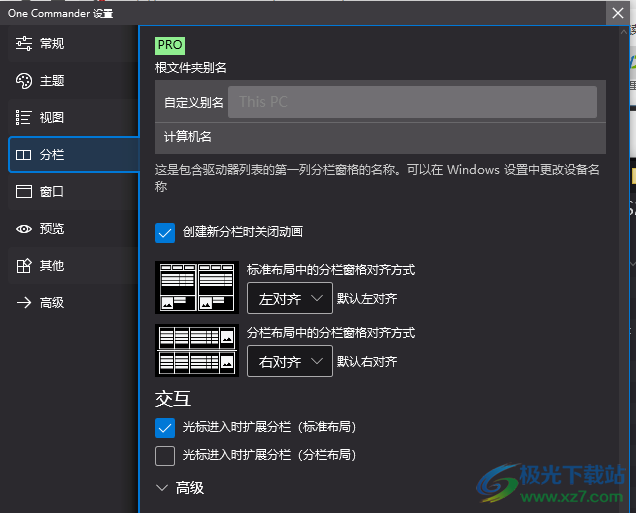
Task: Click the 视图 list icon
Action: point(24,118)
